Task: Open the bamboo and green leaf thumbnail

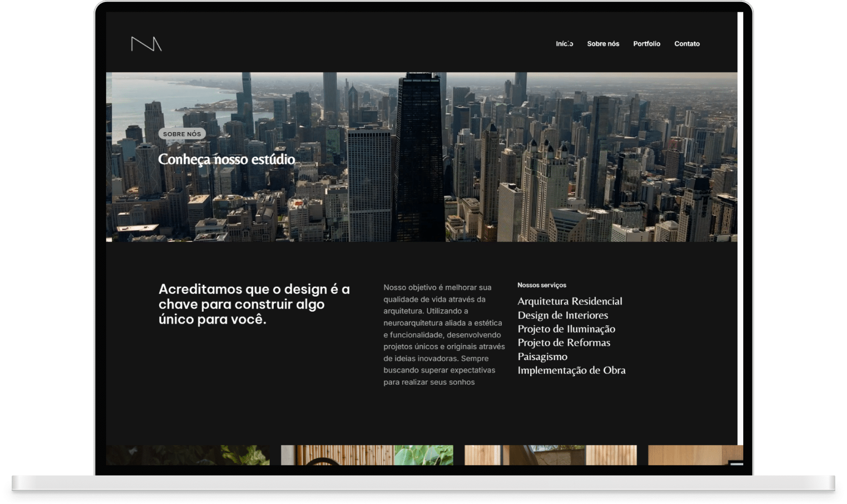Action: coord(367,455)
